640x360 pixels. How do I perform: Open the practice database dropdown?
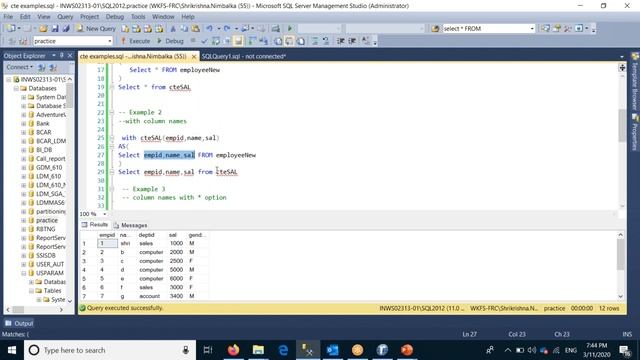pyautogui.click(x=110, y=41)
